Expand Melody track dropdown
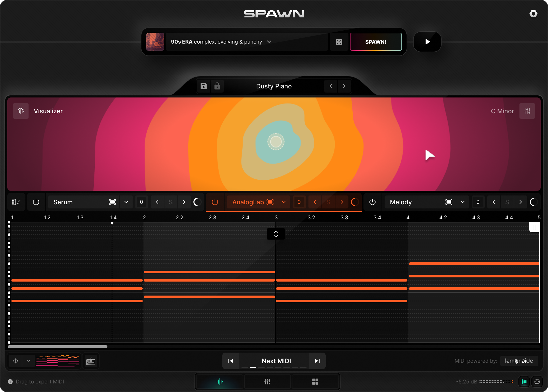548x392 pixels. [463, 202]
